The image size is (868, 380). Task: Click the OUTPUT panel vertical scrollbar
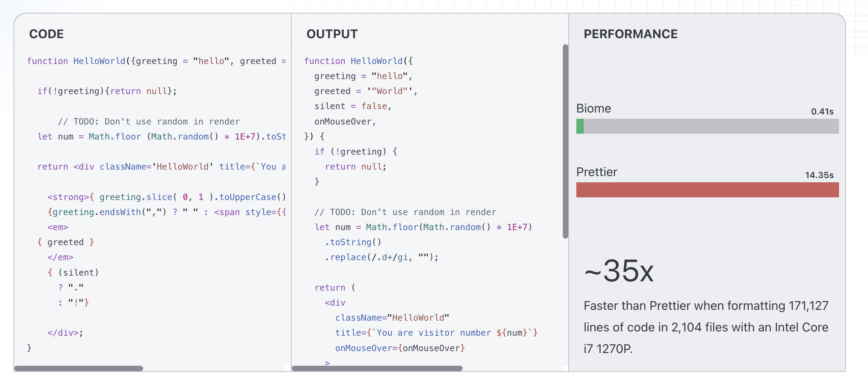(566, 141)
